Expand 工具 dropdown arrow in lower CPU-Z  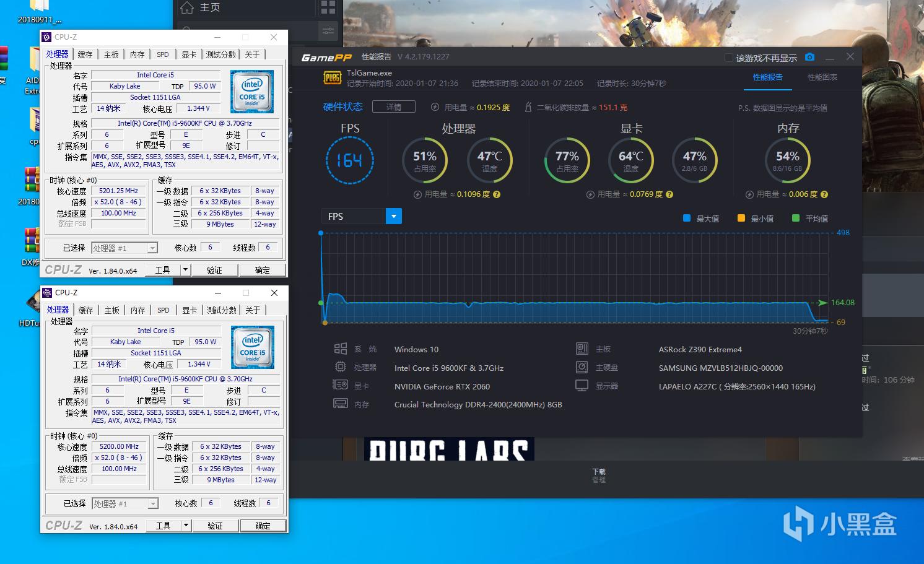(x=186, y=526)
